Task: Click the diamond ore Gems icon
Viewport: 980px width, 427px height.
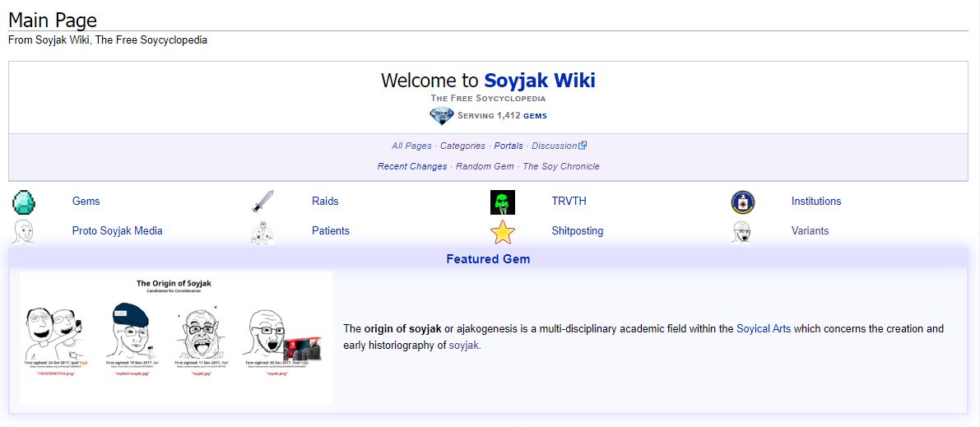Action: 25,202
